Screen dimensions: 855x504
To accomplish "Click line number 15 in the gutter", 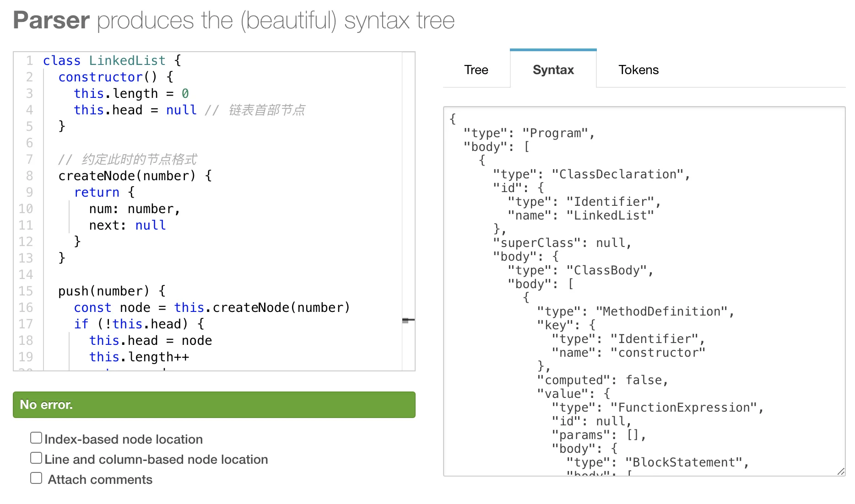I will click(26, 291).
